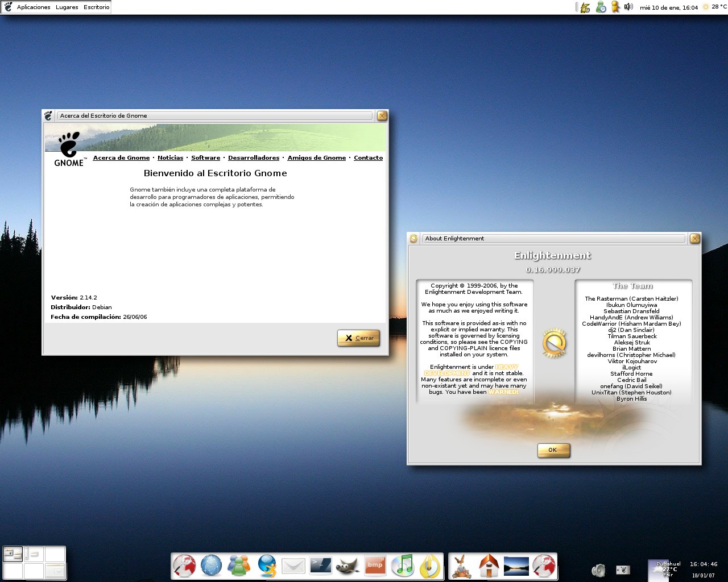The height and width of the screenshot is (582, 728).
Task: Click the large GNOME logo in the header
Action: point(69,149)
